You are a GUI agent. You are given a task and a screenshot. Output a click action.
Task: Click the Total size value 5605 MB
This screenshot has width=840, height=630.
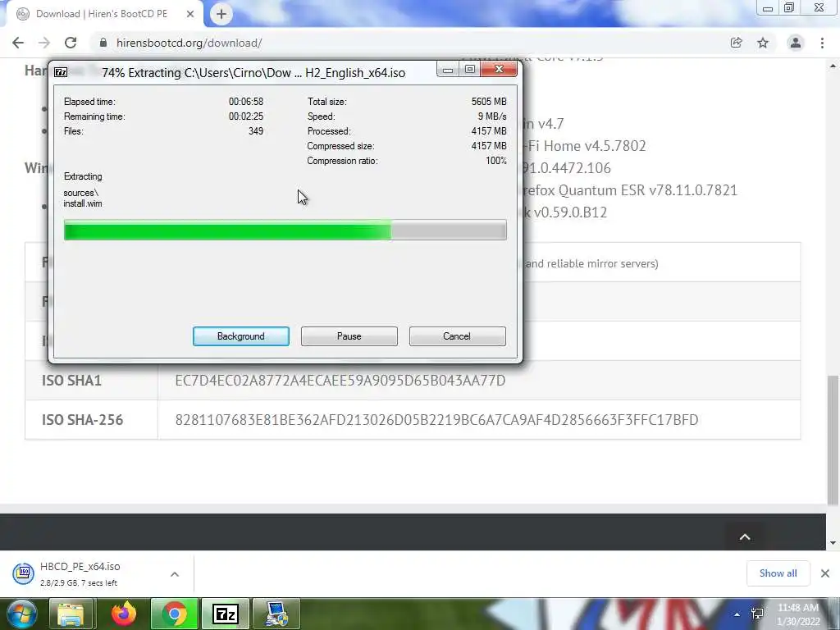pyautogui.click(x=489, y=101)
